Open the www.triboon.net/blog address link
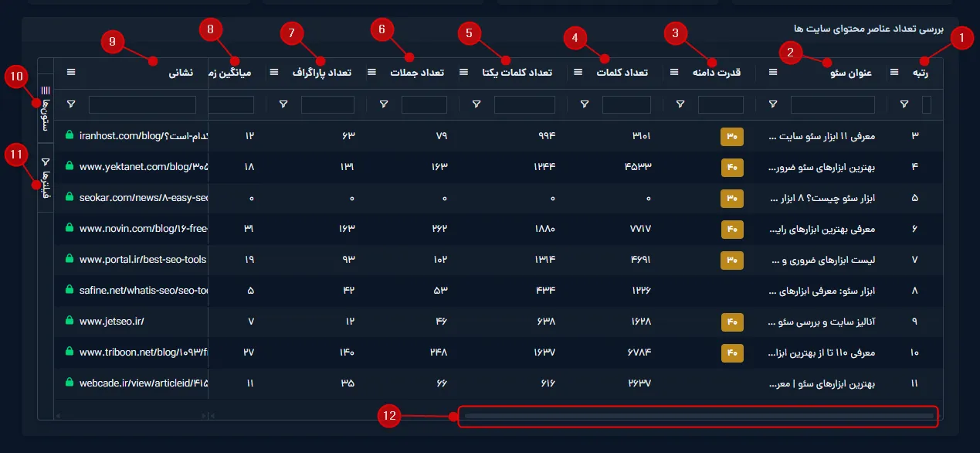980x453 pixels. pos(144,352)
